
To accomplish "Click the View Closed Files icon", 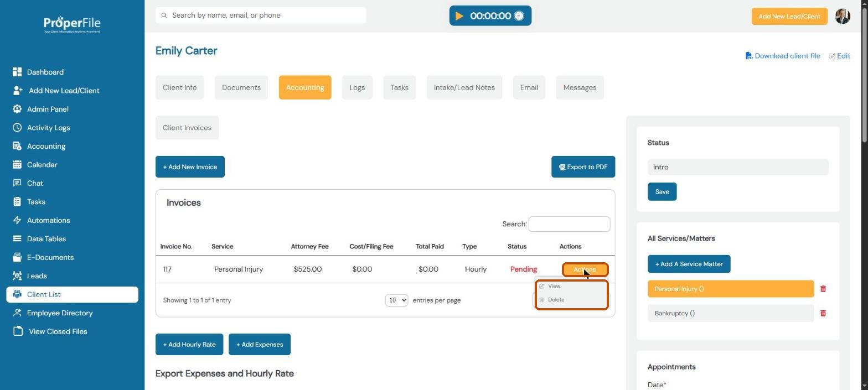I will pos(18,331).
